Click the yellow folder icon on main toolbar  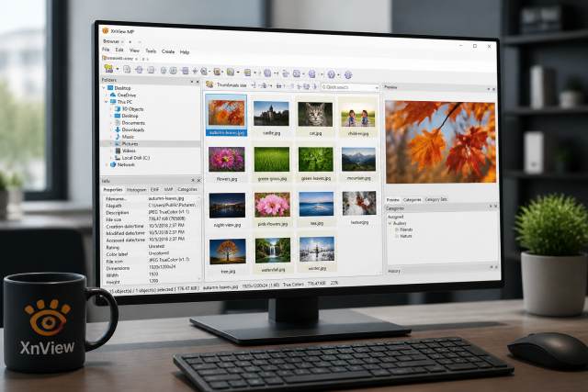coord(108,68)
